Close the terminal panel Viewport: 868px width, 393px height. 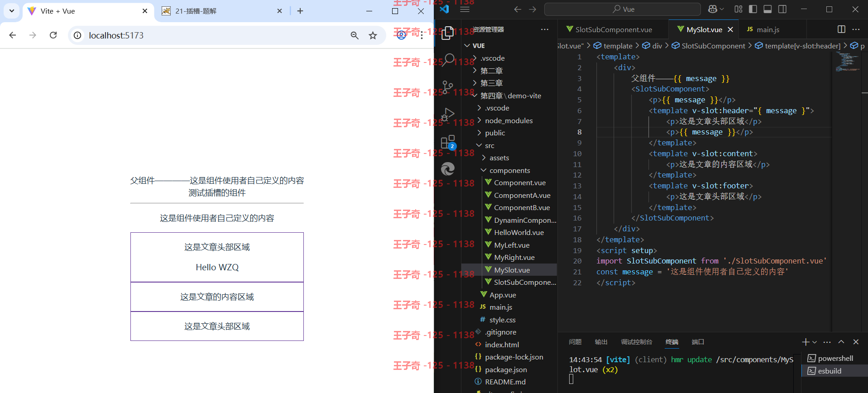tap(856, 342)
